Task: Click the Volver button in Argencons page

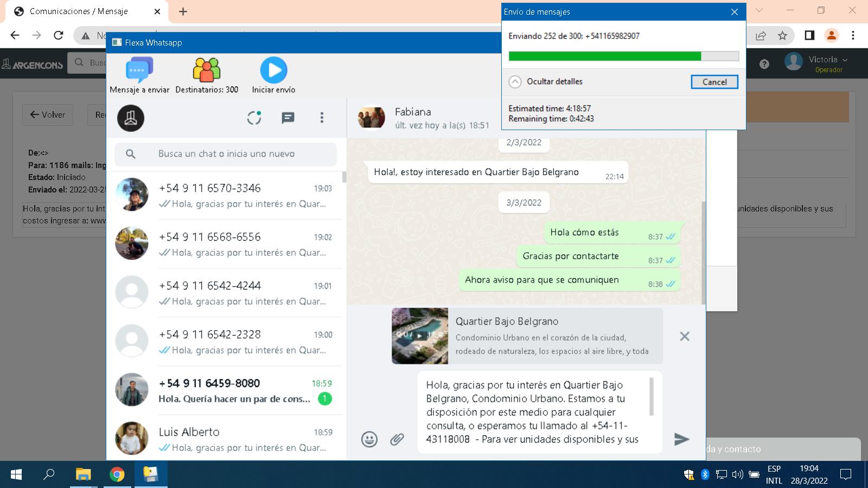Action: 48,115
